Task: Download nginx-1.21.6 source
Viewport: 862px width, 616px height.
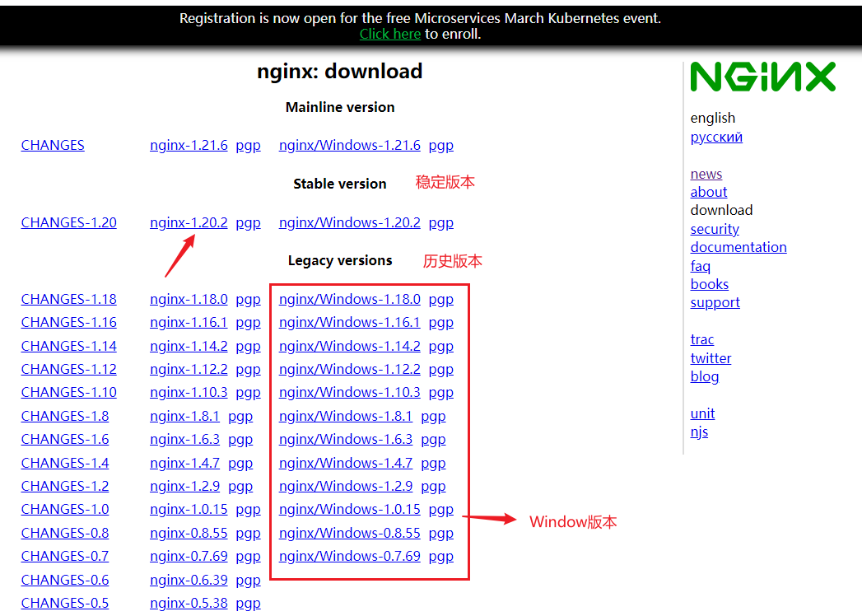Action: pos(189,145)
